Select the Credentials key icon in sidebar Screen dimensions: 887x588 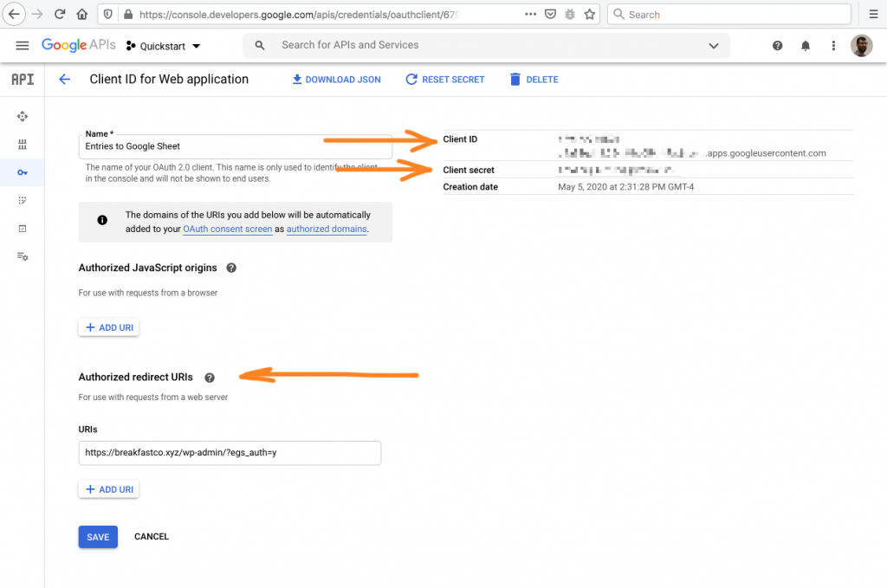(x=23, y=172)
